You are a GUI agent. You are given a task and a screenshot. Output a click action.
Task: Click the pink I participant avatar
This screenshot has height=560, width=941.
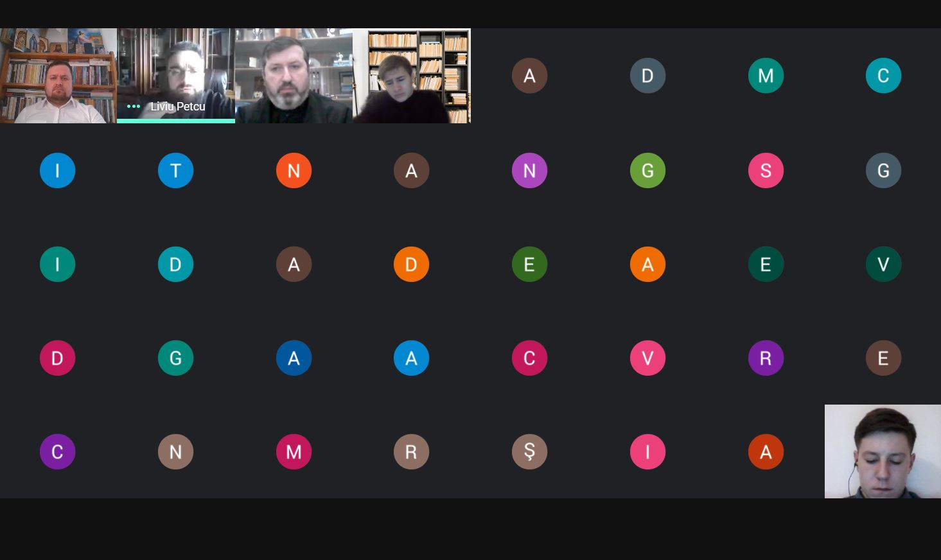647,451
